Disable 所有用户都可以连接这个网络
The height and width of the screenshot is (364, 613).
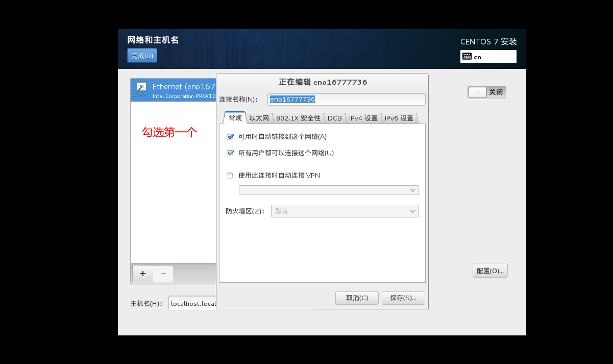pyautogui.click(x=230, y=153)
